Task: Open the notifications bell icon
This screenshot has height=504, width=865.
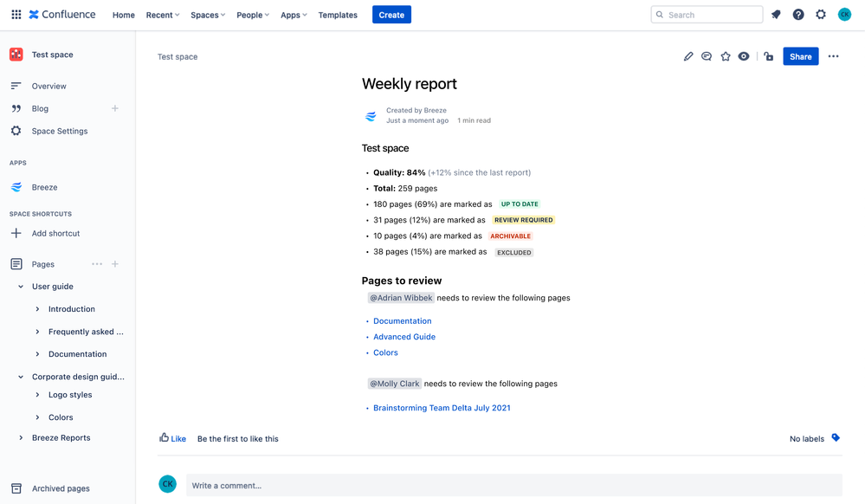Action: click(776, 15)
